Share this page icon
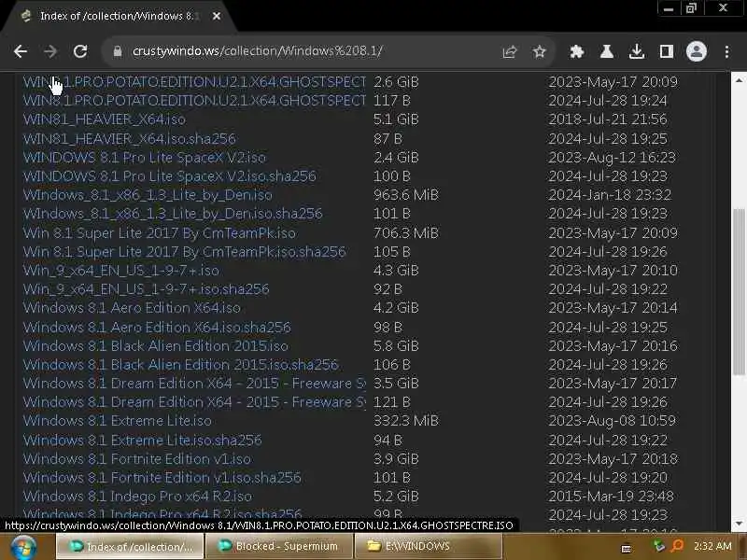747x560 pixels. [x=509, y=51]
